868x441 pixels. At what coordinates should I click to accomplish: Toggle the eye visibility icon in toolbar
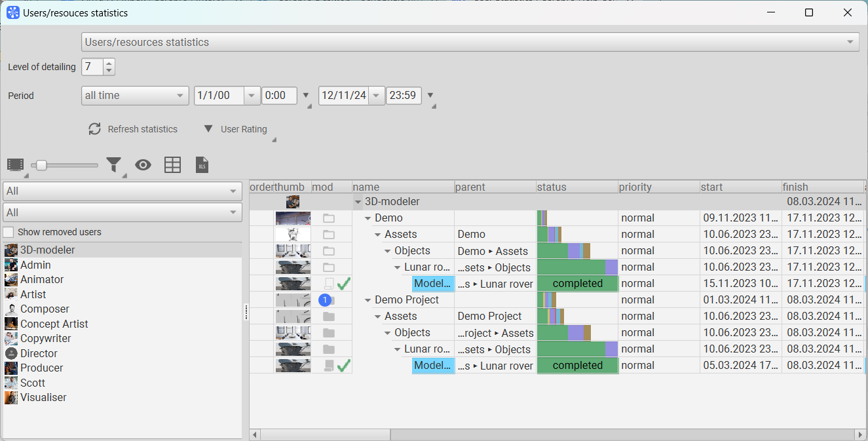[143, 165]
